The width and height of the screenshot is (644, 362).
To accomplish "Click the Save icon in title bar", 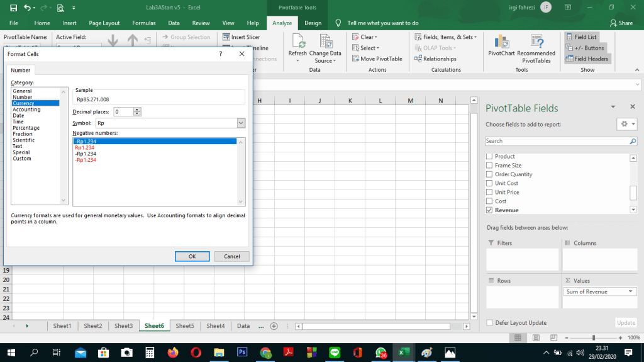I will 13,8.
